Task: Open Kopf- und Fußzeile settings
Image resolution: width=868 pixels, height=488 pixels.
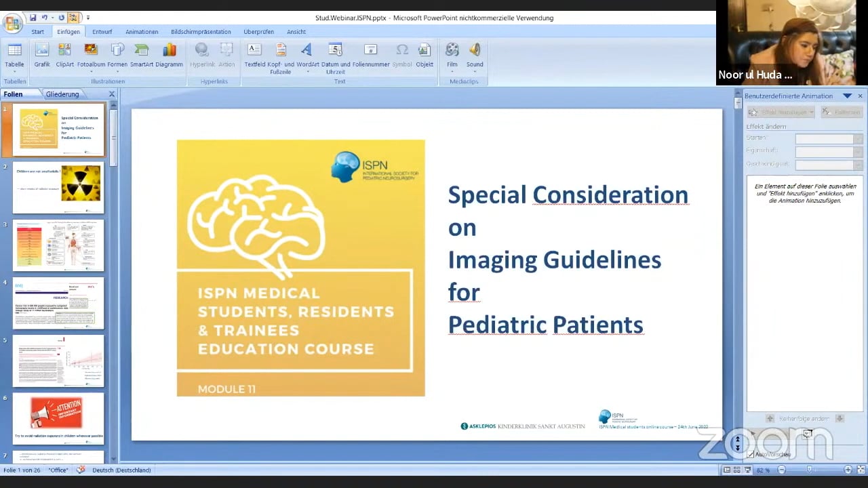Action: click(280, 58)
